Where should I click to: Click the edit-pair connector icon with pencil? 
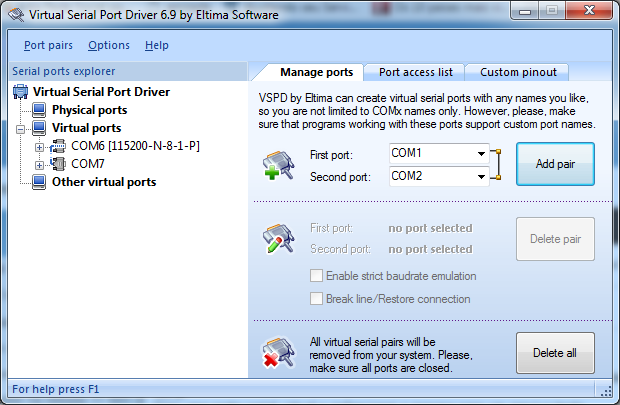tap(279, 238)
